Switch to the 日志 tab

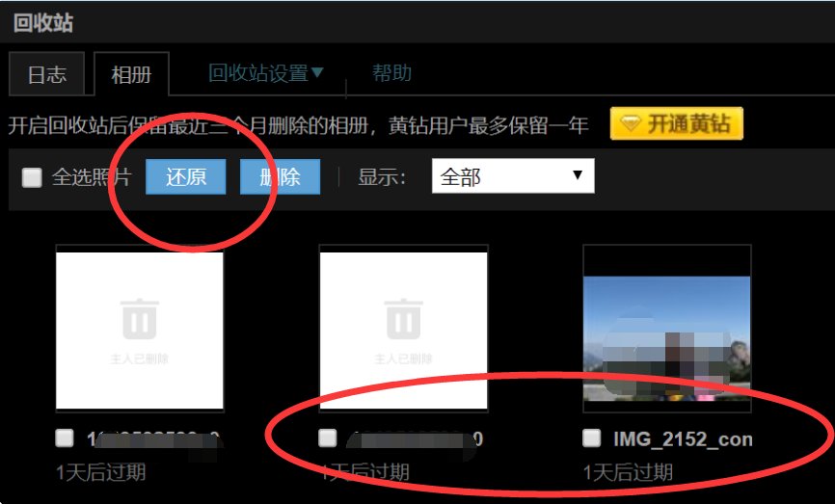(x=47, y=74)
